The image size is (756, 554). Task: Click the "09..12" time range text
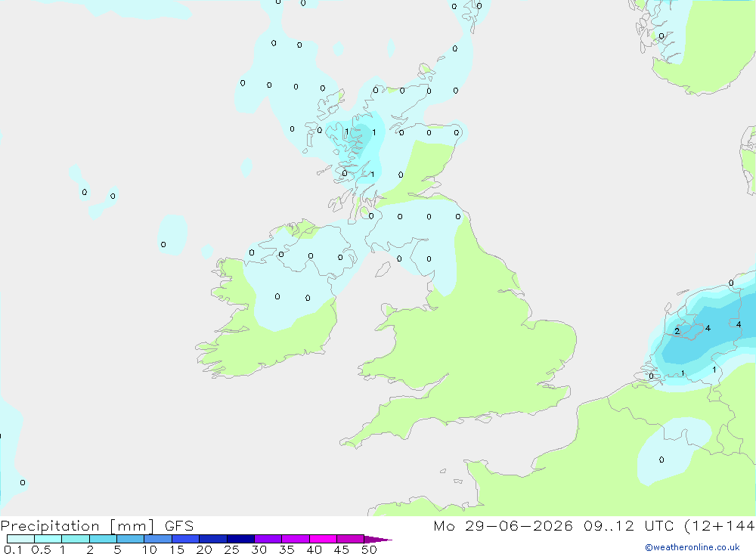point(609,526)
